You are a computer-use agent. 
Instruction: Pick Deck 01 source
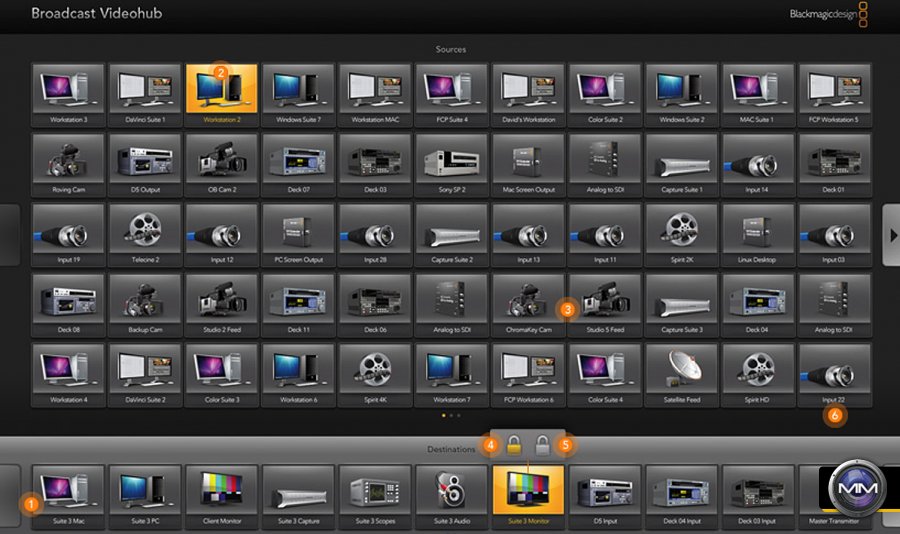click(835, 165)
